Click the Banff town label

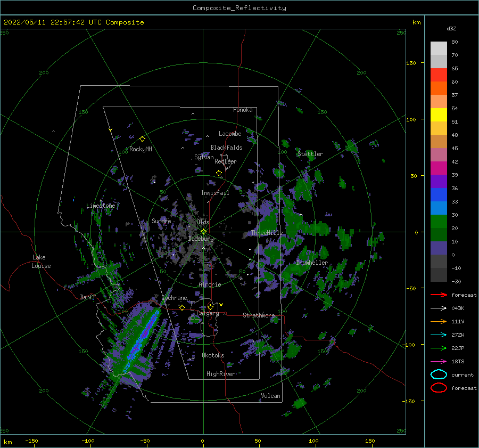pyautogui.click(x=88, y=297)
